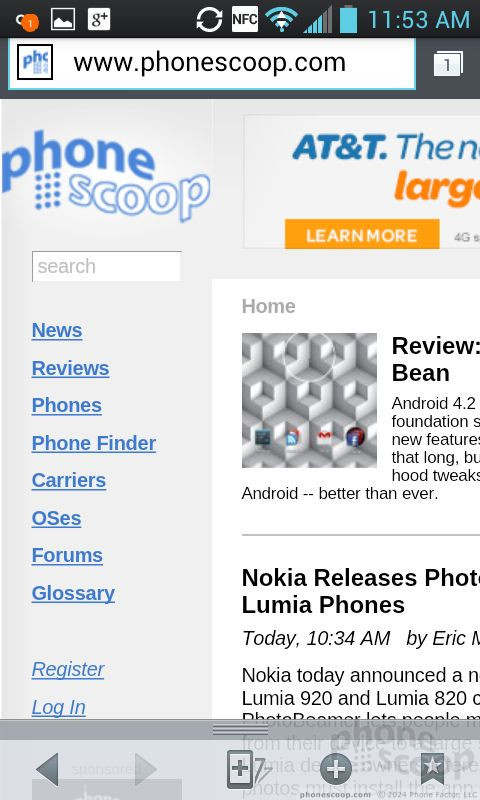Viewport: 480px width, 800px height.
Task: Tap the Google+ notification icon
Action: coord(99,19)
